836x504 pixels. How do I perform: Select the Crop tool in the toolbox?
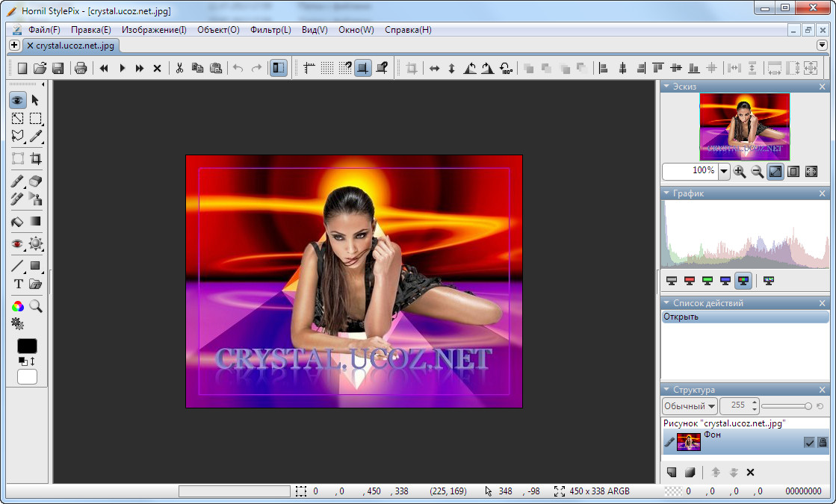(x=35, y=158)
